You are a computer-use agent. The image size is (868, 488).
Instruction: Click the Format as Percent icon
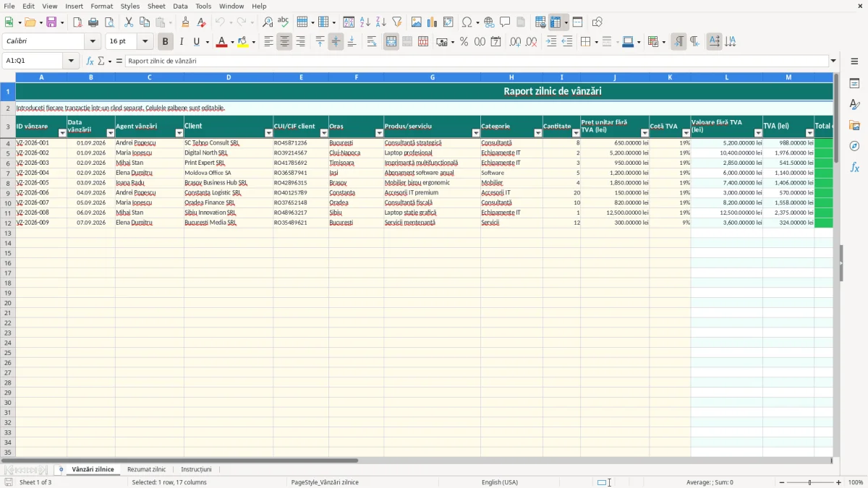pyautogui.click(x=464, y=42)
